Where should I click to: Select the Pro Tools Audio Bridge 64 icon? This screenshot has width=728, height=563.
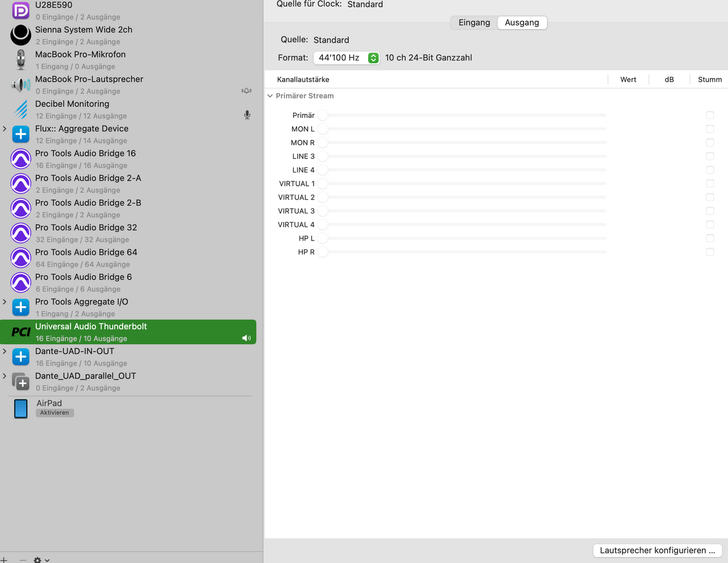21,258
